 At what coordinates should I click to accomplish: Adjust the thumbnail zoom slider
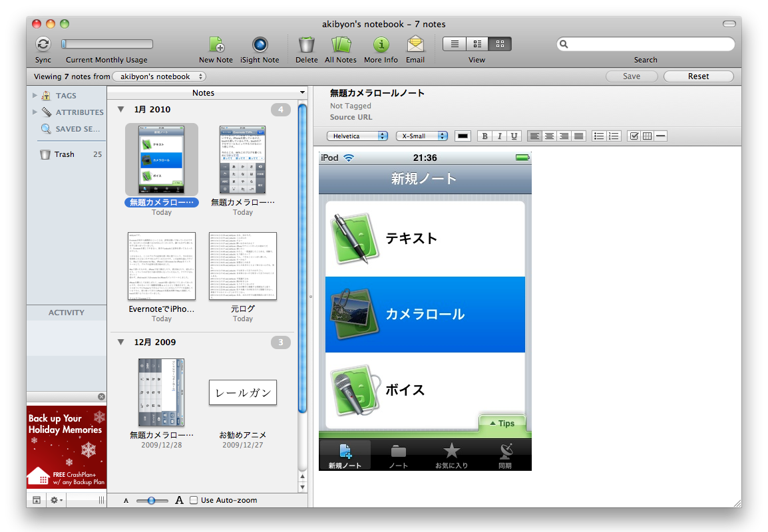[x=151, y=500]
